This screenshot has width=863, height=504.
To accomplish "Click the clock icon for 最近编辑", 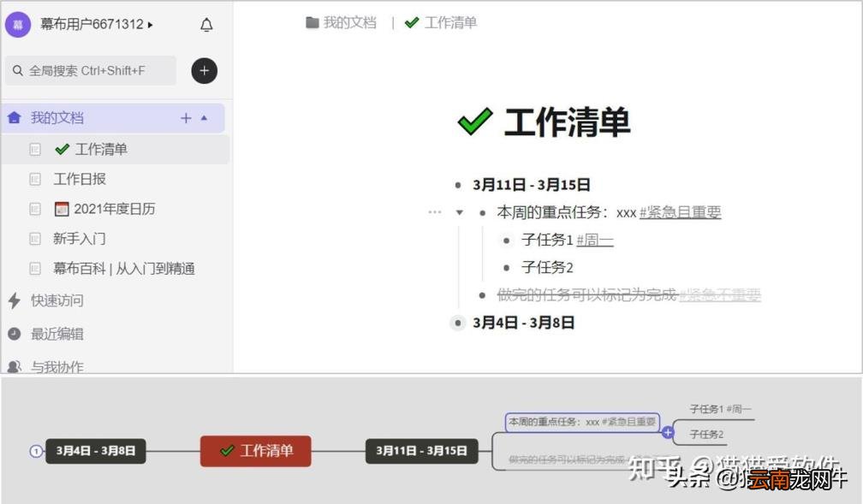I will 15,334.
